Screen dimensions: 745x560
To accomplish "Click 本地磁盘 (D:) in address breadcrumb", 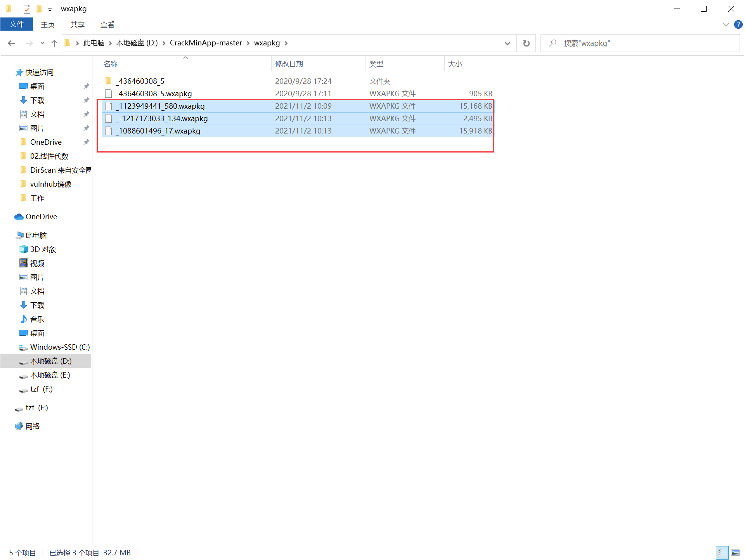I will tap(137, 43).
